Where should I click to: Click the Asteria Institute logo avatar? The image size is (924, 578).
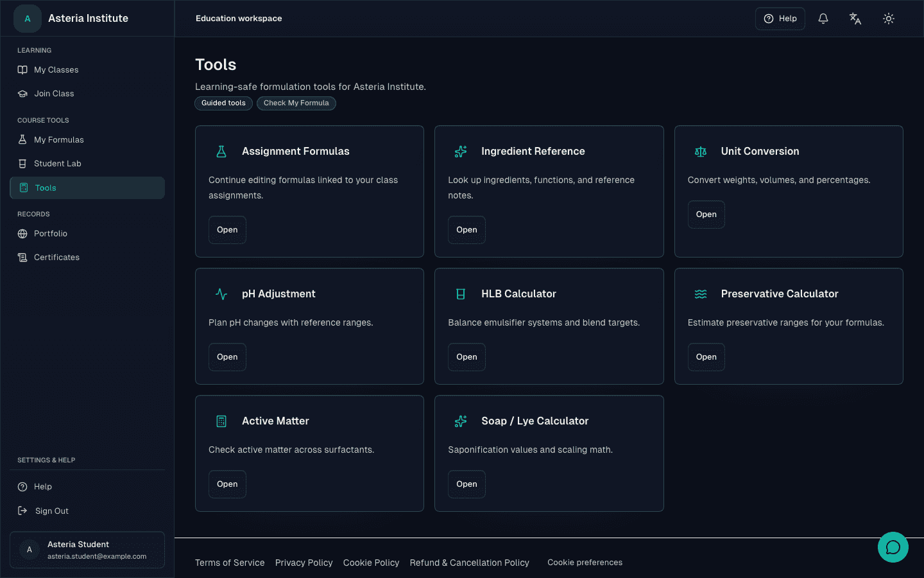28,19
